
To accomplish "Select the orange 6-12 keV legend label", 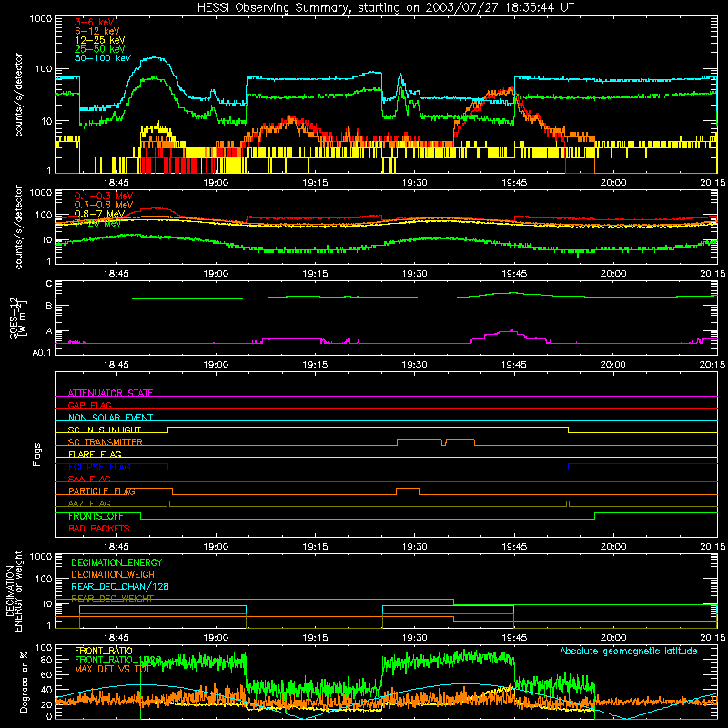I will tap(96, 31).
